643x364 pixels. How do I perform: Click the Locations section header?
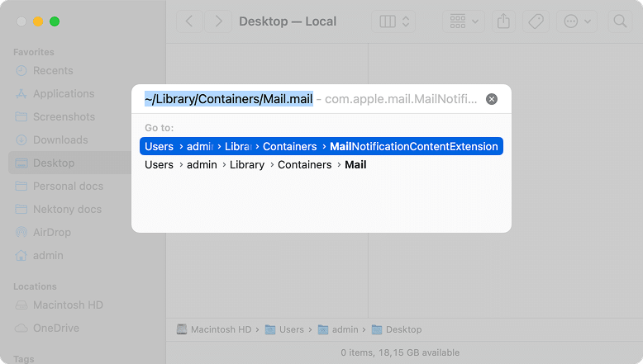pyautogui.click(x=35, y=286)
